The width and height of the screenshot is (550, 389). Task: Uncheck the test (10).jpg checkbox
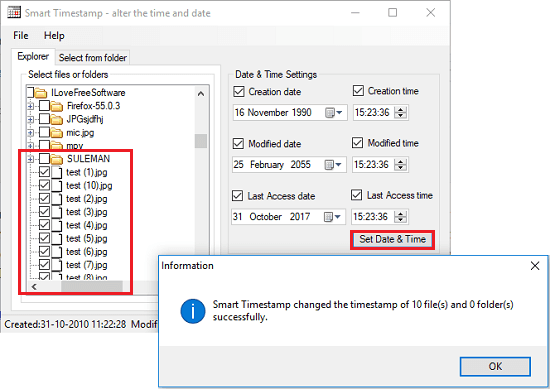tap(44, 185)
